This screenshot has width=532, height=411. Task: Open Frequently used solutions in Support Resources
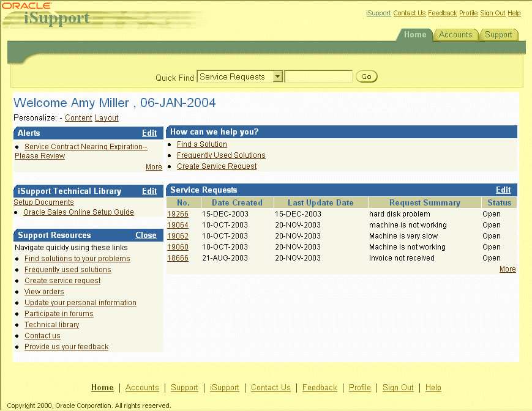click(x=68, y=270)
